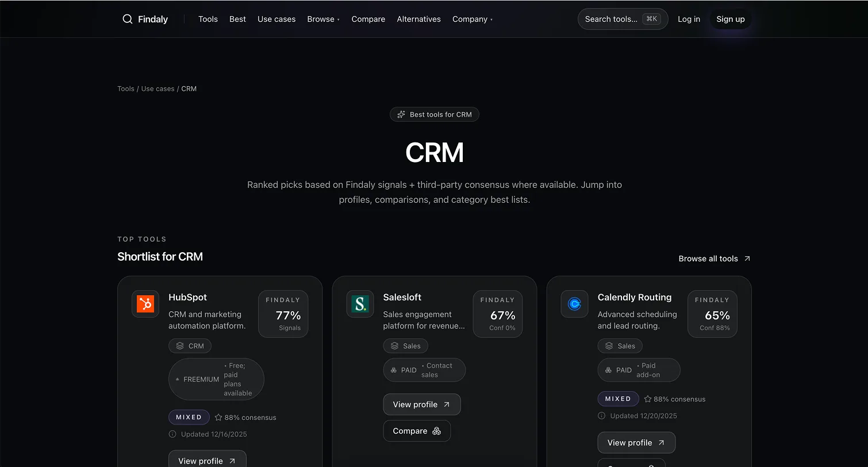Click the info icon next to Updated 12/20/2025
Screen dimensions: 868x467
click(602, 416)
